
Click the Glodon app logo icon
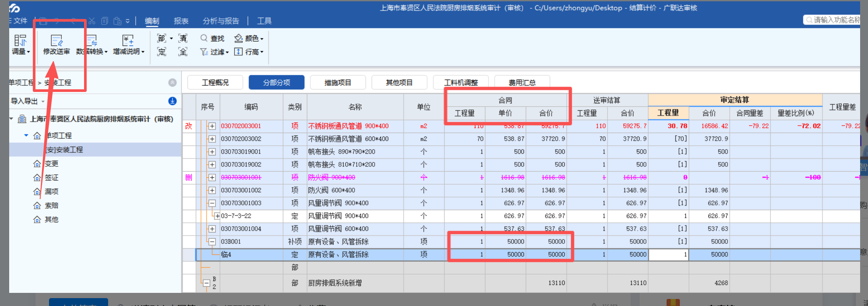[14, 8]
